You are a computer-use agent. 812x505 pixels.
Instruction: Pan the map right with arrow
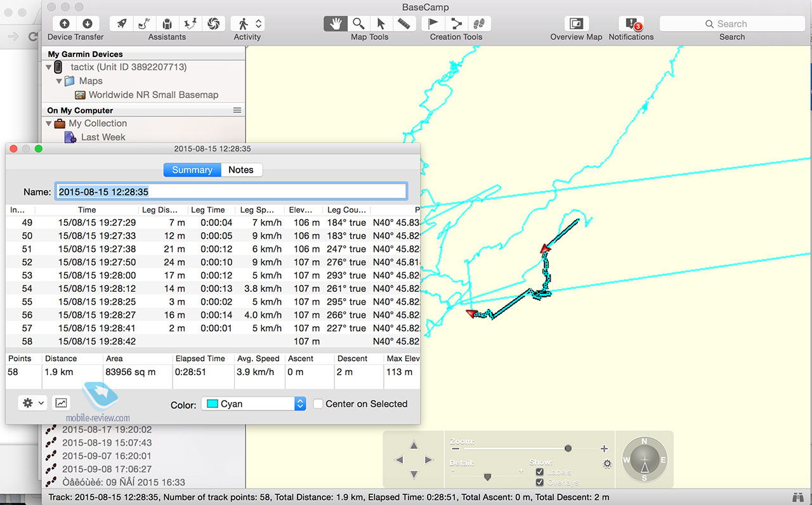coord(429,459)
